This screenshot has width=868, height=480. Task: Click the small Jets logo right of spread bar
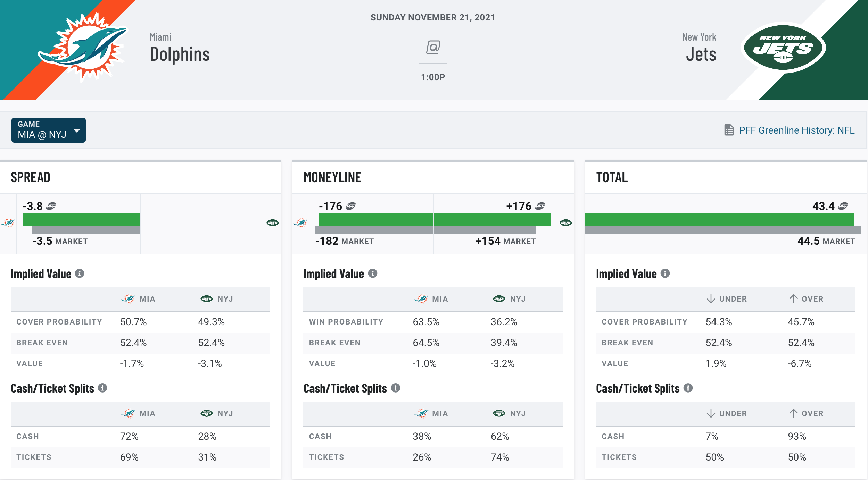273,223
